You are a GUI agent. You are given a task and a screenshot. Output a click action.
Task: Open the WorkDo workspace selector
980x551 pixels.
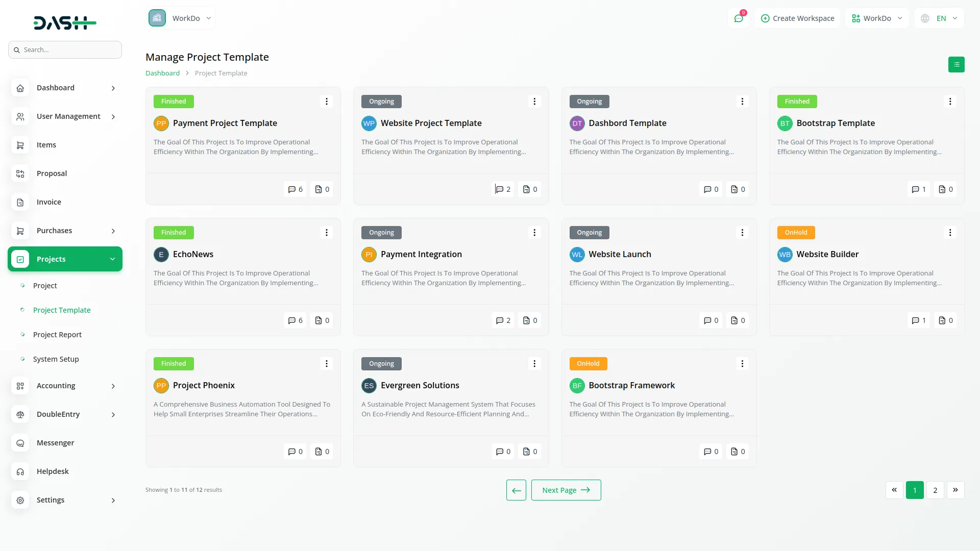pyautogui.click(x=876, y=18)
